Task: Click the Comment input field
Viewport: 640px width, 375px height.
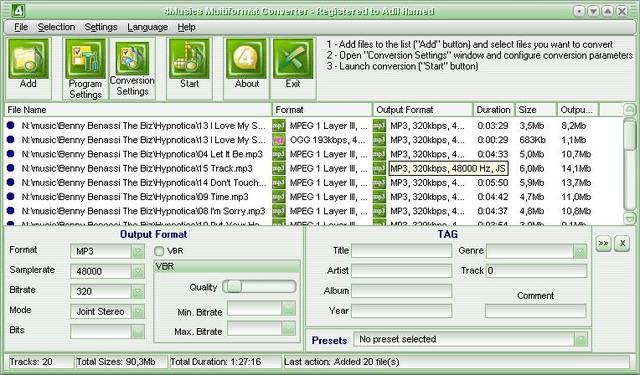Action: [536, 311]
